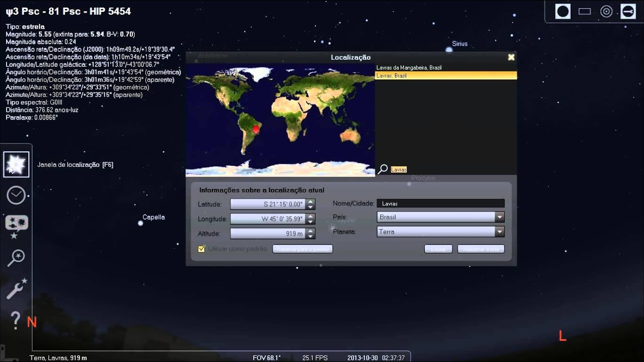The image size is (644, 362).
Task: Click the Latitude value field
Action: click(268, 204)
